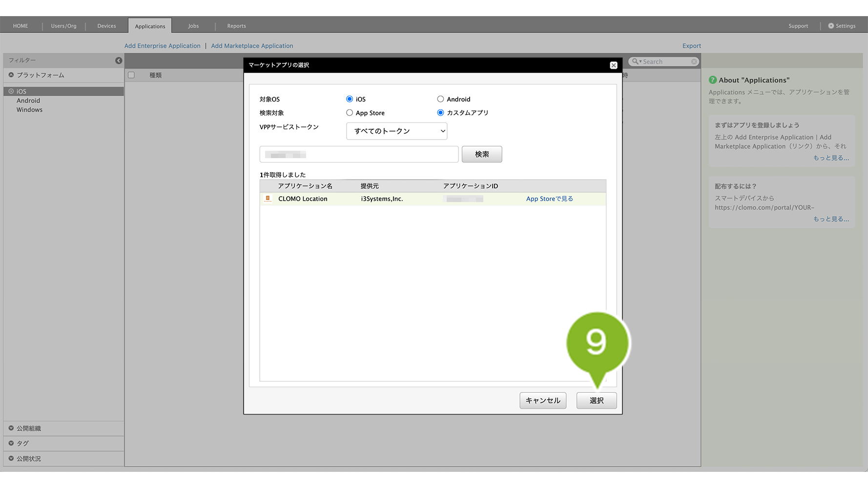Screen dimensions: 868x488
Task: Open the すべてのトークン dropdown
Action: [396, 131]
